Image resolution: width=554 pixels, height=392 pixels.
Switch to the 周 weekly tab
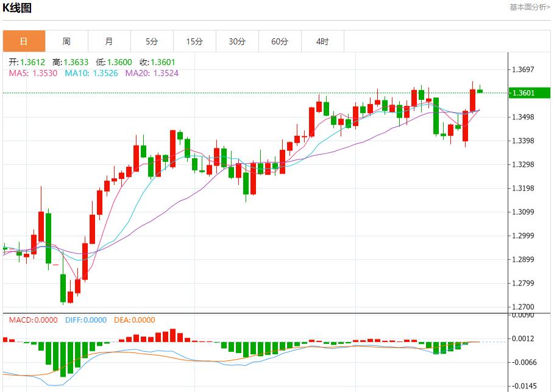[x=66, y=41]
